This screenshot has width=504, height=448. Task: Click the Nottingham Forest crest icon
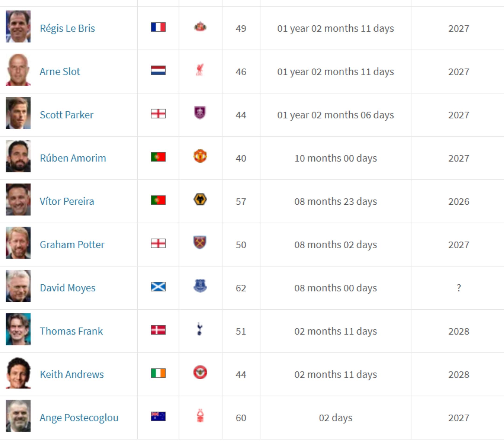coord(200,416)
